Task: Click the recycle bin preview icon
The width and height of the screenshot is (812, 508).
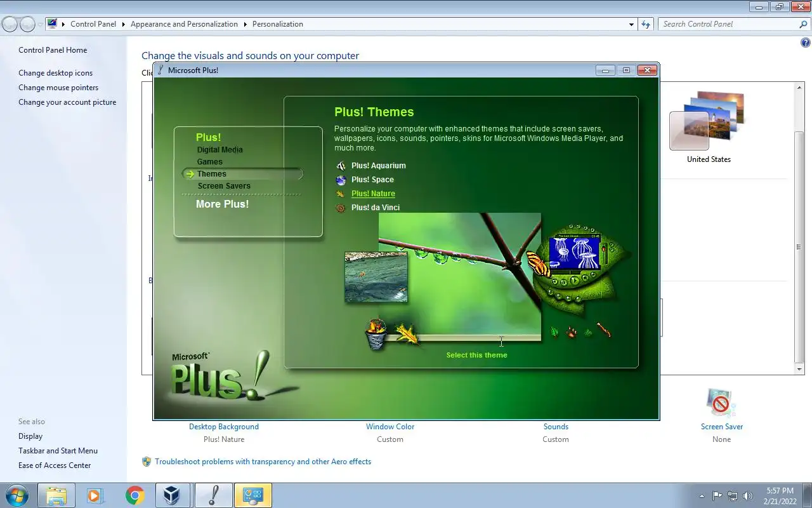Action: point(376,334)
